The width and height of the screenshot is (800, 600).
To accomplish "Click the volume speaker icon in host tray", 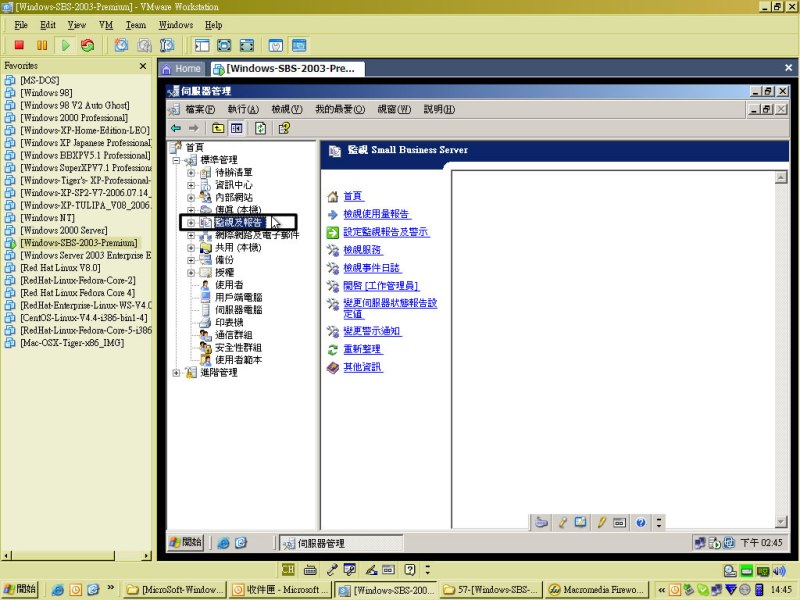I will coord(779,571).
